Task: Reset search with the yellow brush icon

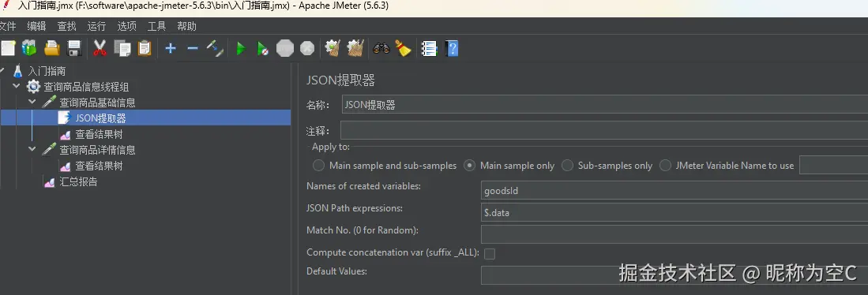Action: [404, 49]
